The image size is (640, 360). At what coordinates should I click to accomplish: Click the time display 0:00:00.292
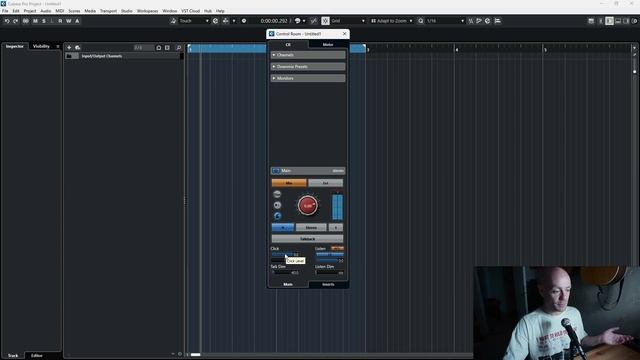pos(274,21)
